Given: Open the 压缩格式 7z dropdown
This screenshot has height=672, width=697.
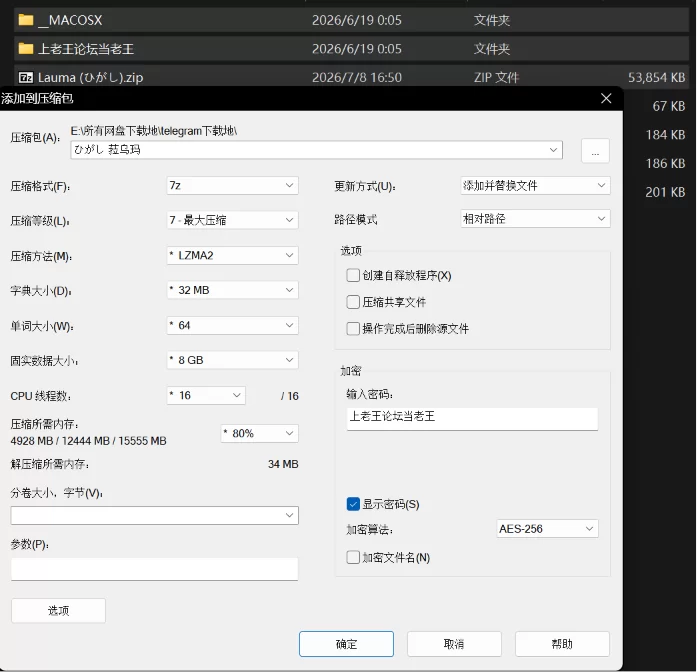Looking at the screenshot, I should (x=232, y=185).
